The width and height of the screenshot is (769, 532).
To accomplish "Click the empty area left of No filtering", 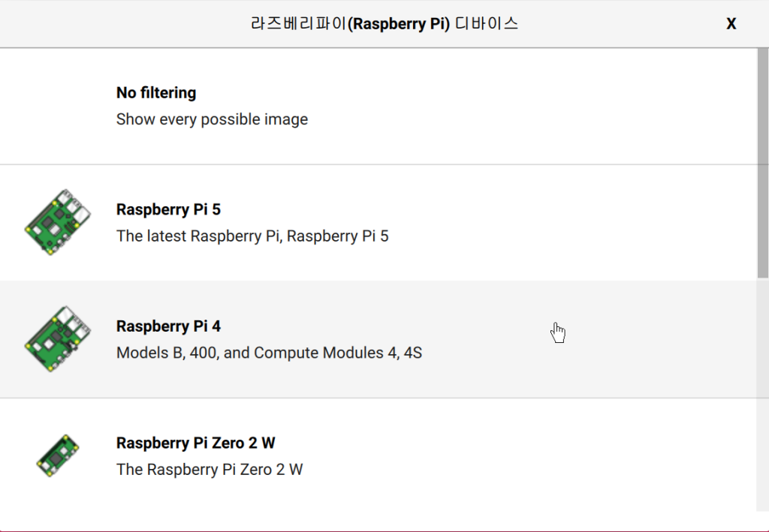I will point(58,106).
